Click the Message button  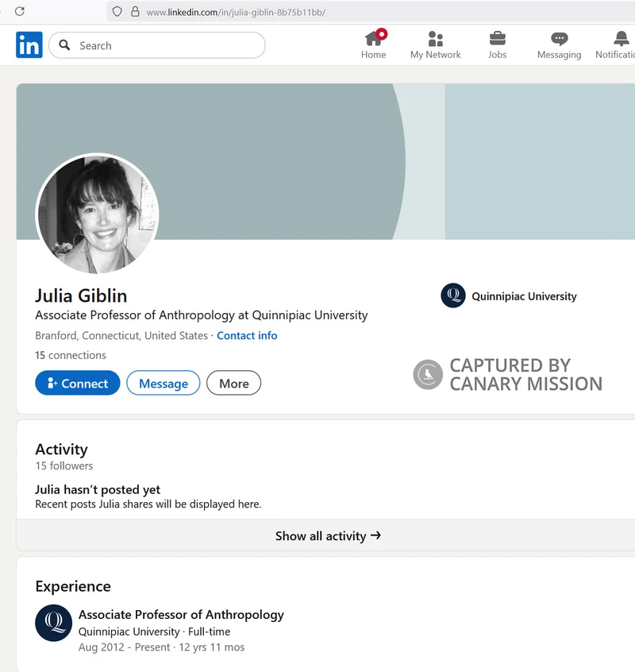pyautogui.click(x=164, y=383)
